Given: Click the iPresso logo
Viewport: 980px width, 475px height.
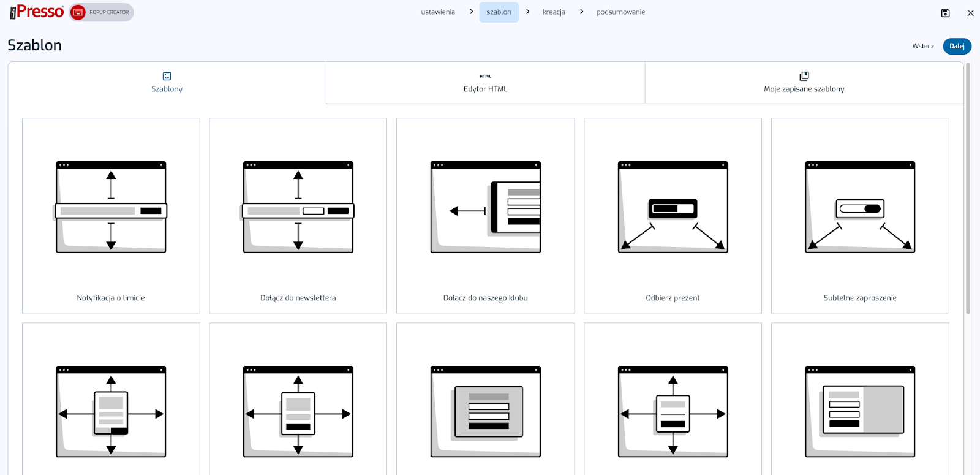Looking at the screenshot, I should tap(37, 12).
